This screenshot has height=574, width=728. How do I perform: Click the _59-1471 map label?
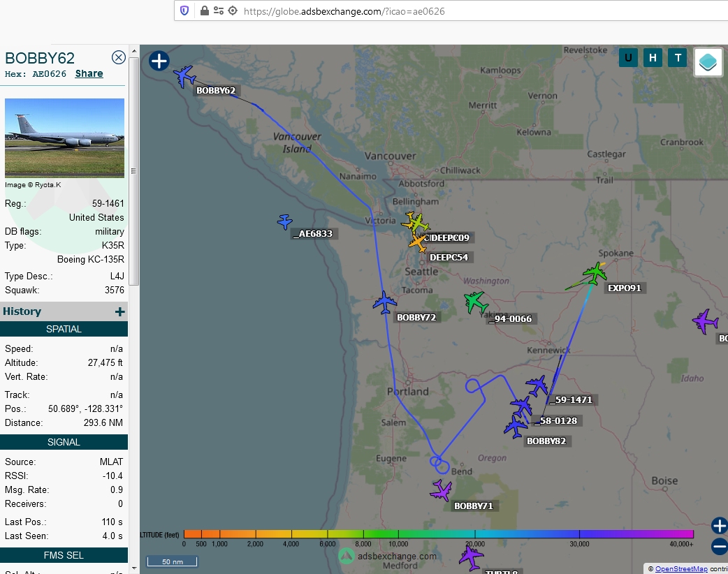coord(572,400)
